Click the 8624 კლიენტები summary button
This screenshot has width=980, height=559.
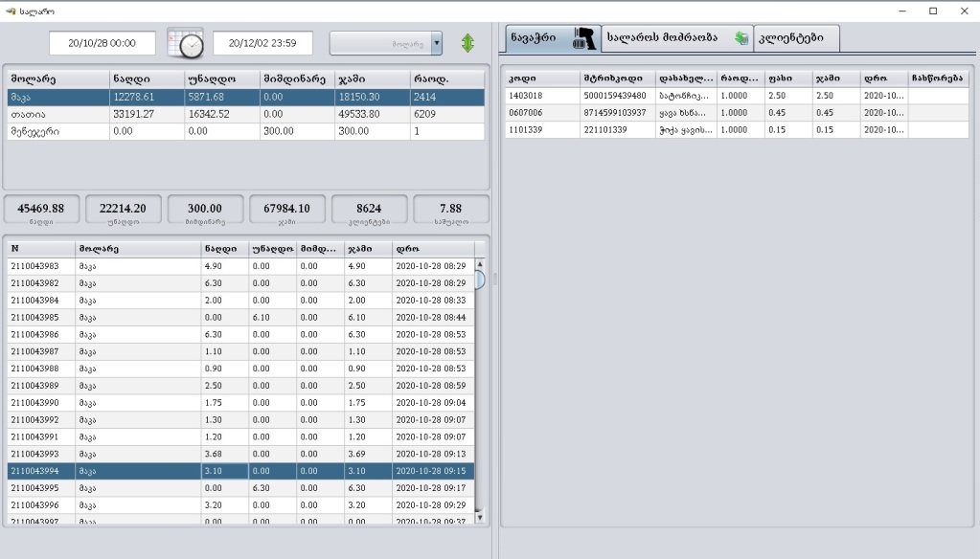(369, 211)
